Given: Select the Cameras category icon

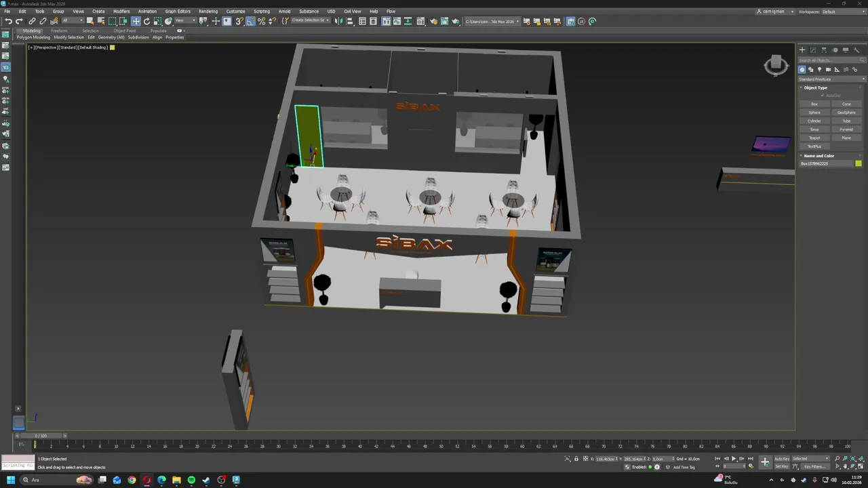Looking at the screenshot, I should pyautogui.click(x=828, y=70).
